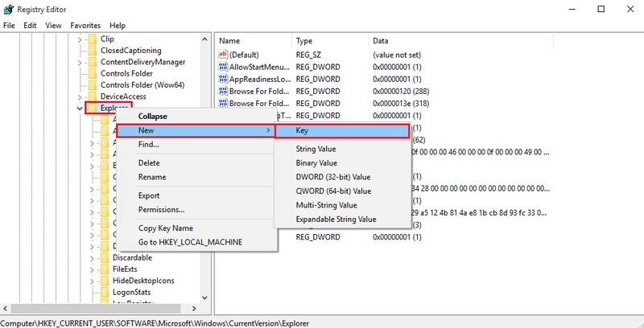The width and height of the screenshot is (644, 328).
Task: Click the FileExts folder icon
Action: click(105, 269)
